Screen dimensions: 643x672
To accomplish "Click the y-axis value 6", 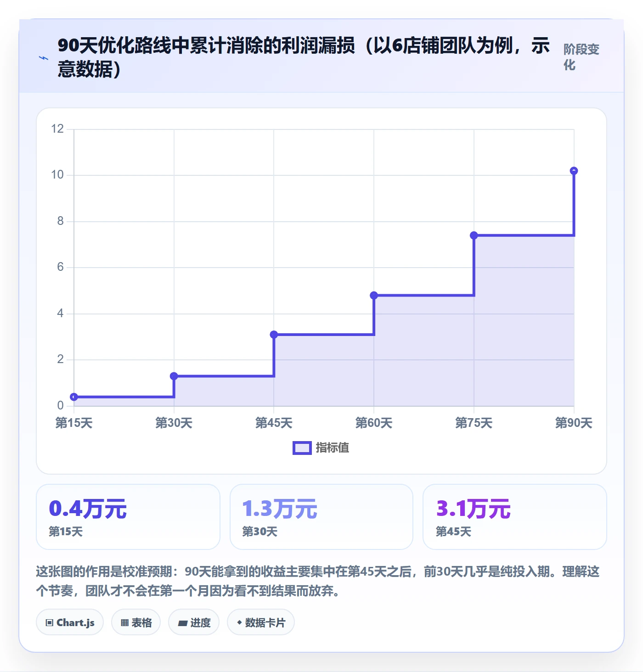I will (60, 267).
